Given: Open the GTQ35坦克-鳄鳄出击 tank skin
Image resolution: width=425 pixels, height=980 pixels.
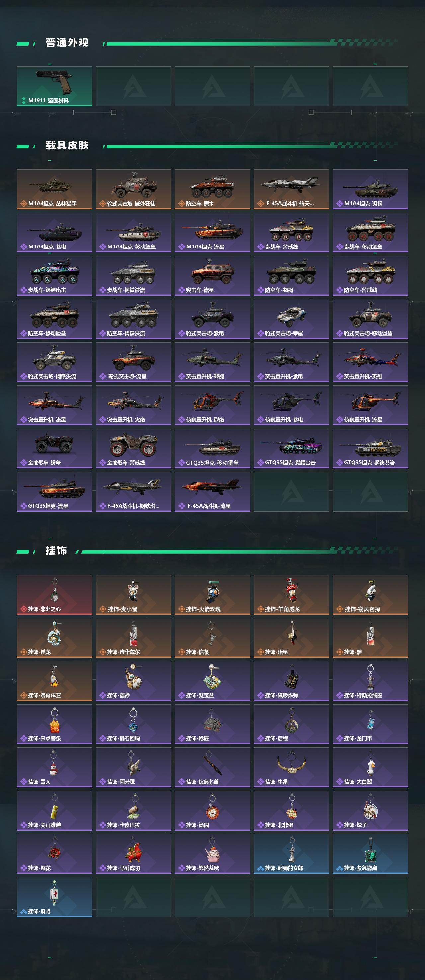Looking at the screenshot, I should point(291,448).
